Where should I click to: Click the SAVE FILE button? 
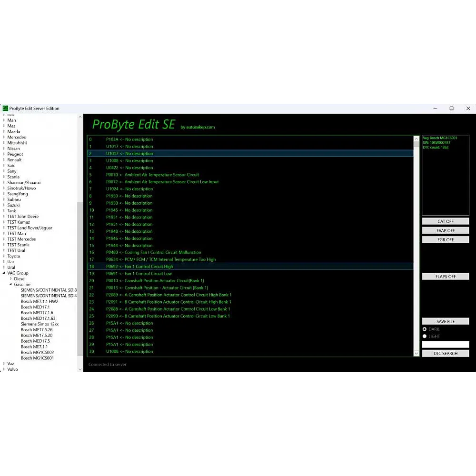tap(445, 321)
